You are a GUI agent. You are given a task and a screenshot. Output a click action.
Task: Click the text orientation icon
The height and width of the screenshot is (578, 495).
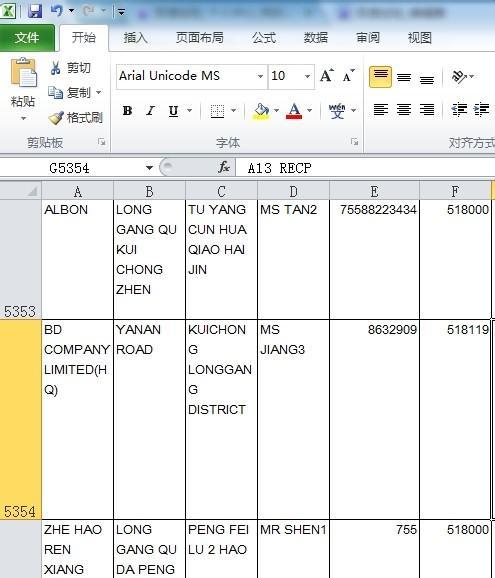[459, 76]
